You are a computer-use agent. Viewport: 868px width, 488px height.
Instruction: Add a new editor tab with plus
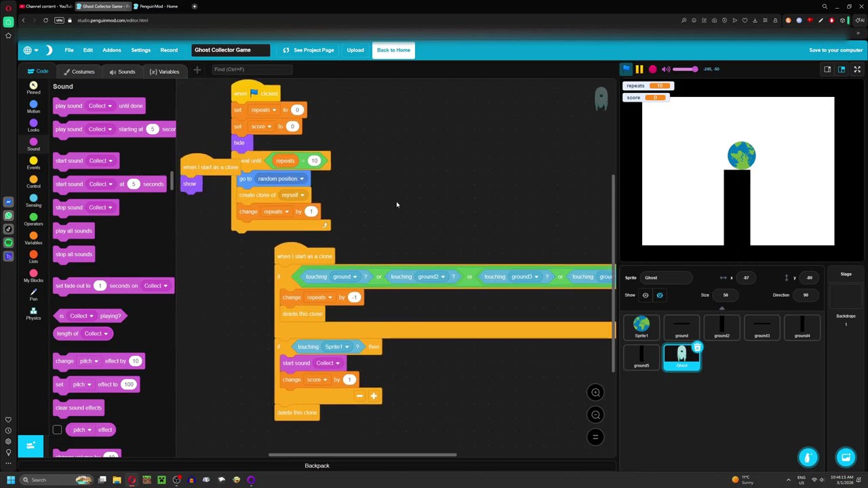pyautogui.click(x=197, y=70)
